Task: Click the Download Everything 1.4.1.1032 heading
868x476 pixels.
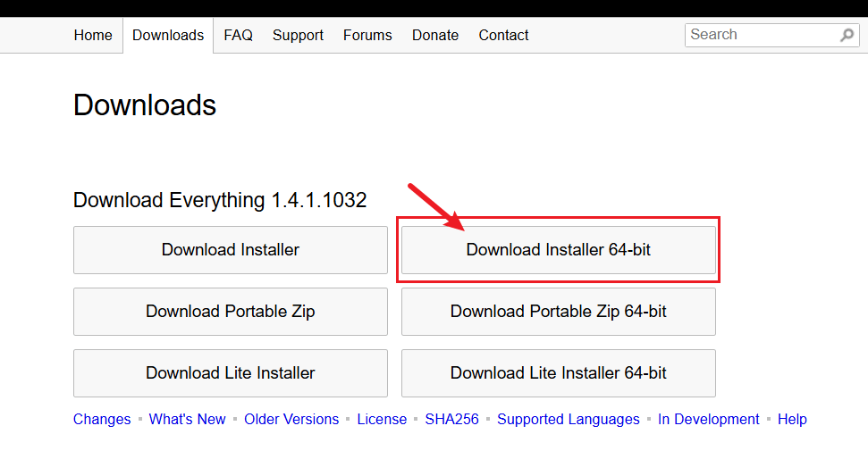Action: coord(220,200)
